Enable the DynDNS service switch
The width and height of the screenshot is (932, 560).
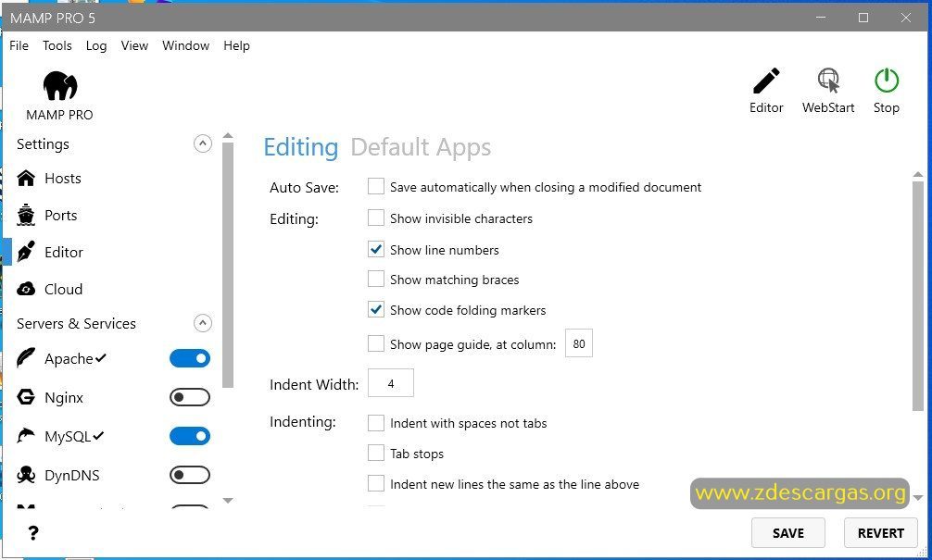click(190, 475)
